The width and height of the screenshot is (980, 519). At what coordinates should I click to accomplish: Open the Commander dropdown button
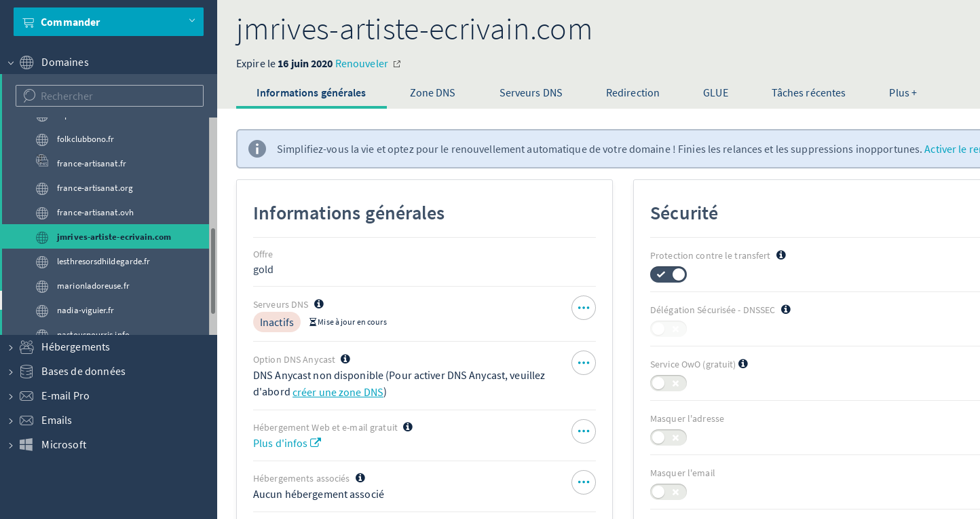click(109, 22)
